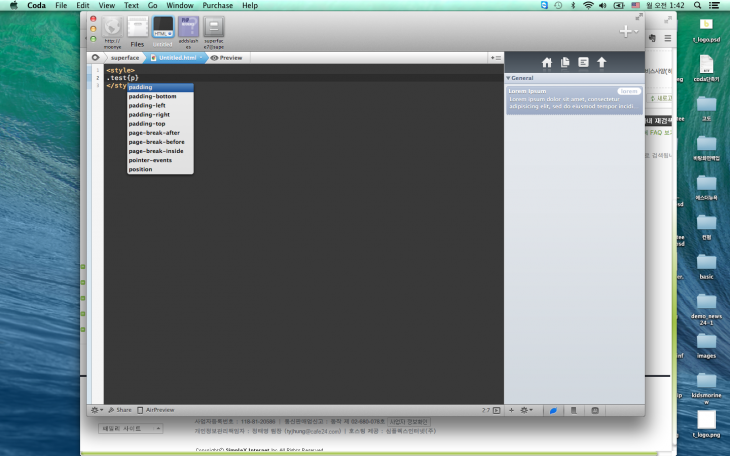Viewport: 730px width, 456px height.
Task: Open the Text menu
Action: [x=131, y=5]
